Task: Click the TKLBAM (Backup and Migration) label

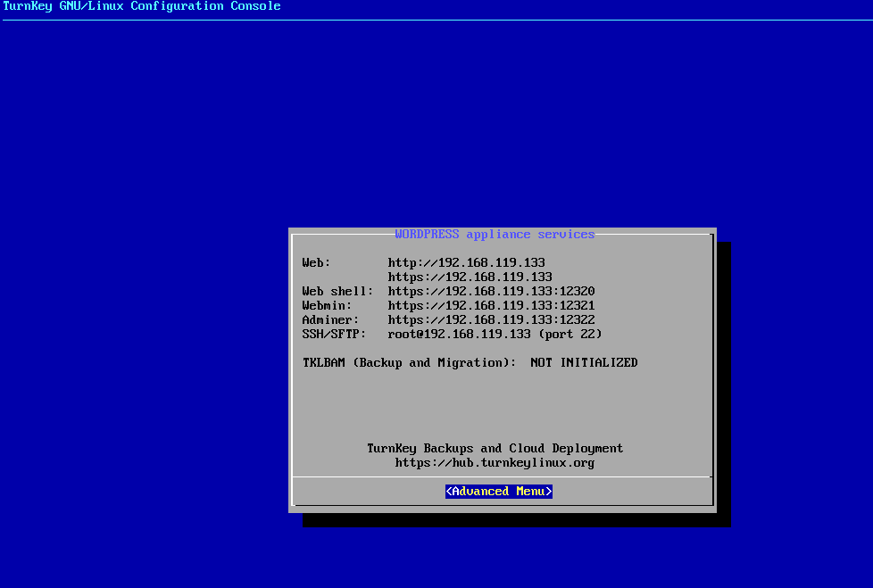Action: click(409, 362)
